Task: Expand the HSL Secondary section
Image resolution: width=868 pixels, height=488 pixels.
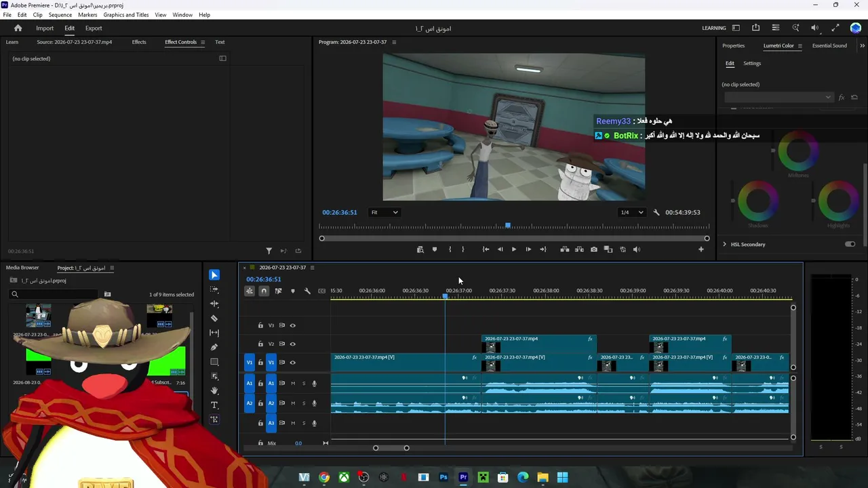Action: pos(724,244)
